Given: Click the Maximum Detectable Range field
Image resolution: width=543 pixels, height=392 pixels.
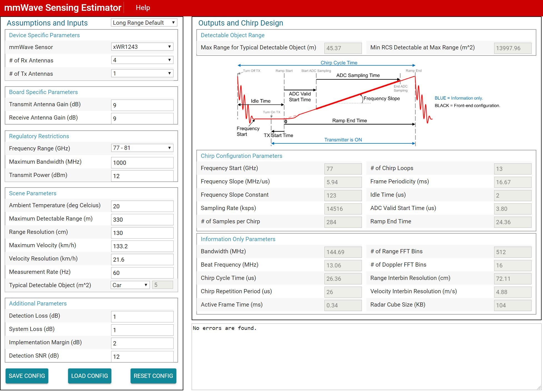Looking at the screenshot, I should (142, 219).
